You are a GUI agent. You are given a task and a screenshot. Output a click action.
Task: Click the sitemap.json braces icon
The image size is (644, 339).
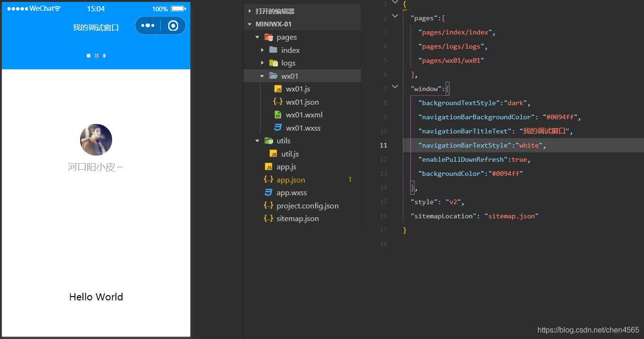coord(269,219)
